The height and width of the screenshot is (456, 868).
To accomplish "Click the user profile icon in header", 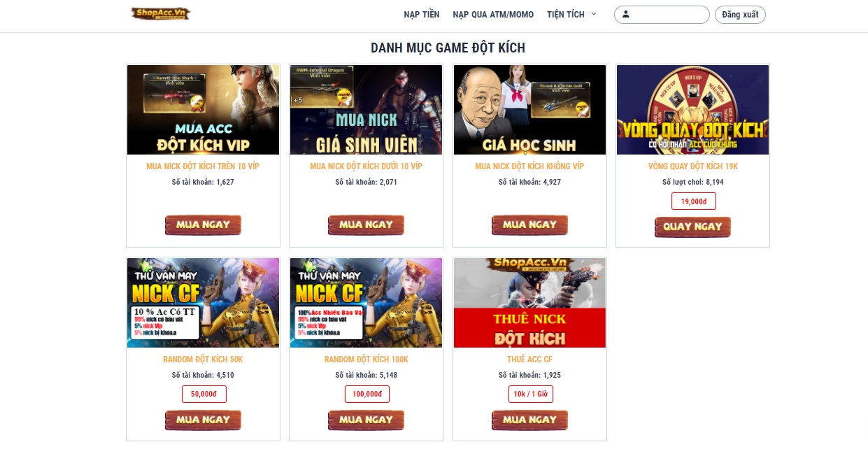I will pyautogui.click(x=626, y=14).
